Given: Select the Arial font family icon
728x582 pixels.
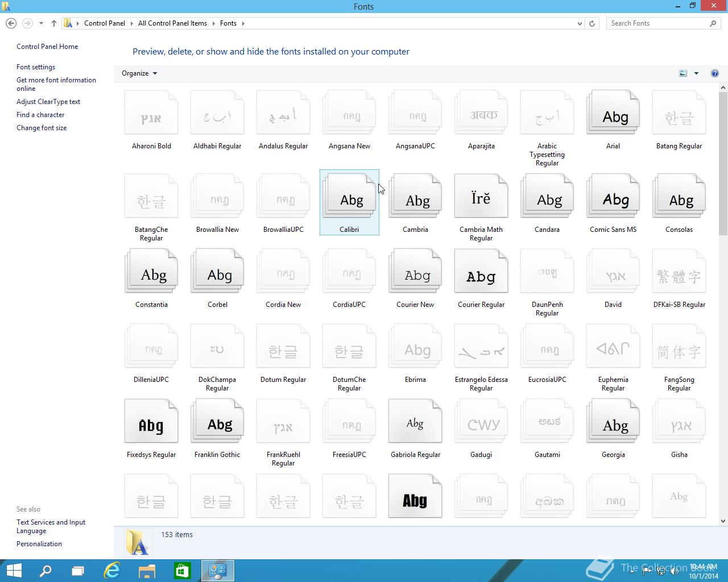Looking at the screenshot, I should pos(613,114).
